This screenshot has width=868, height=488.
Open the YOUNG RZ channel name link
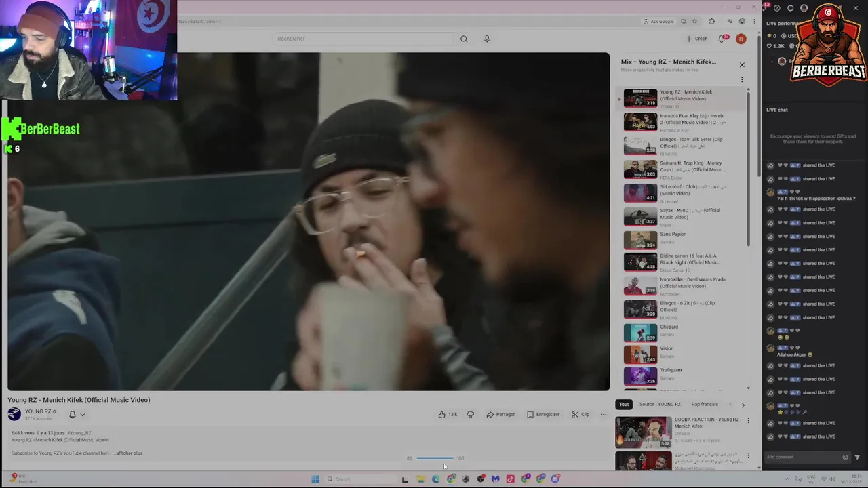39,411
